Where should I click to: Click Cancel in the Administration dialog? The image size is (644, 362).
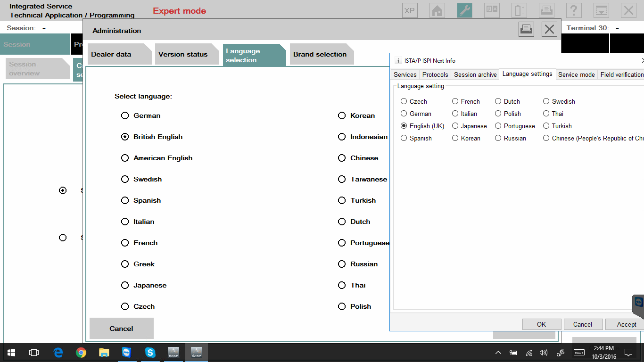(x=121, y=329)
